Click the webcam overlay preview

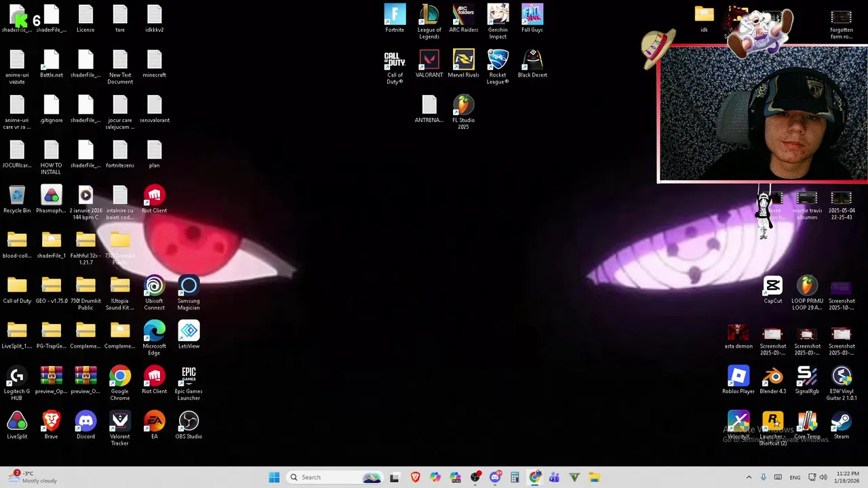762,114
